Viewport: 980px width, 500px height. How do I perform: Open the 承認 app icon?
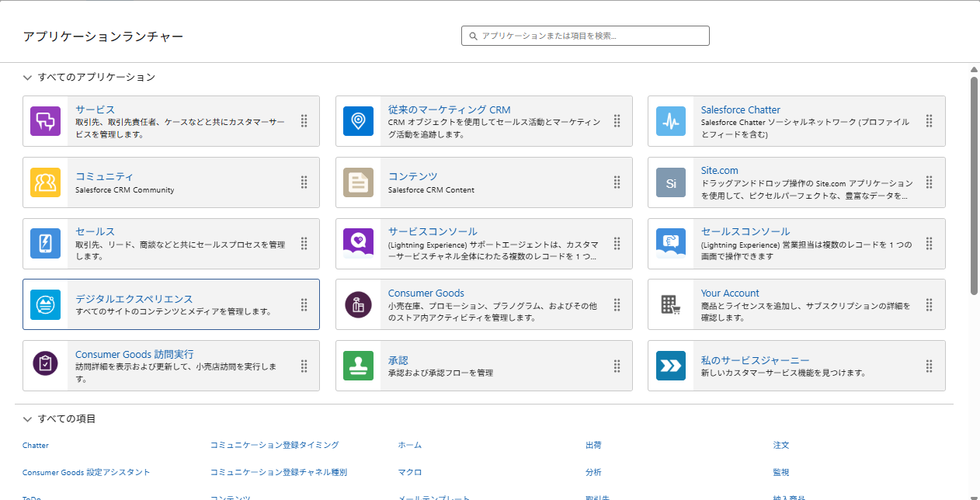click(x=358, y=365)
